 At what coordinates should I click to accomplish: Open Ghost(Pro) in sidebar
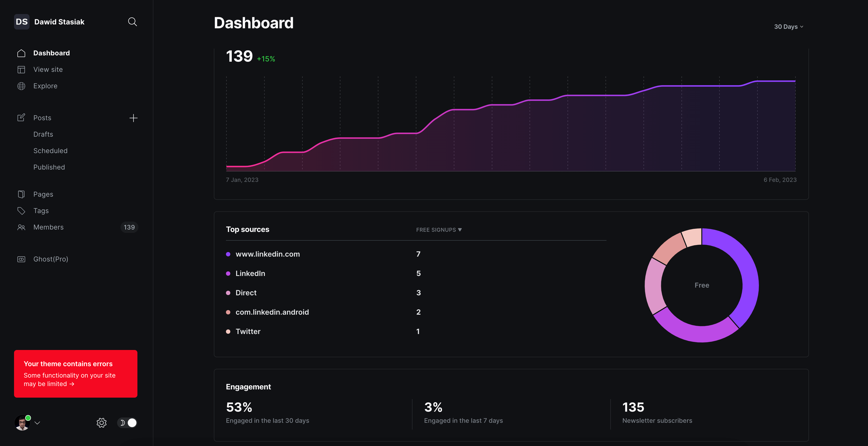51,259
